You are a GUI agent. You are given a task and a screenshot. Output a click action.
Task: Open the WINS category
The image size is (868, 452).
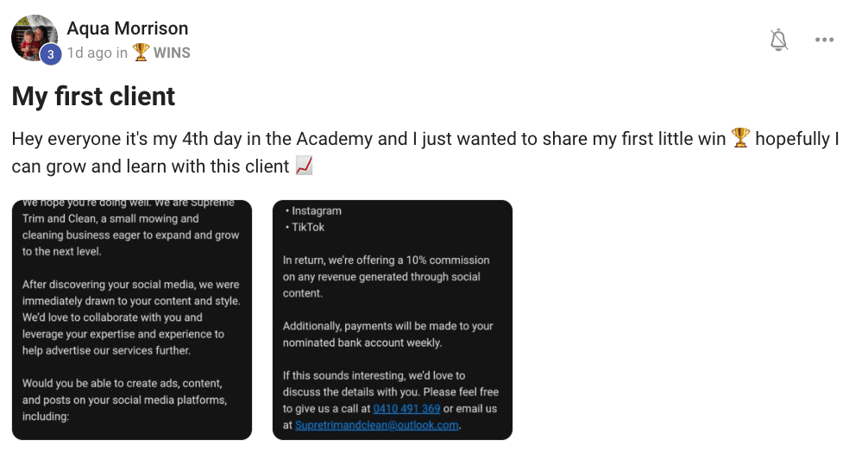click(x=172, y=53)
